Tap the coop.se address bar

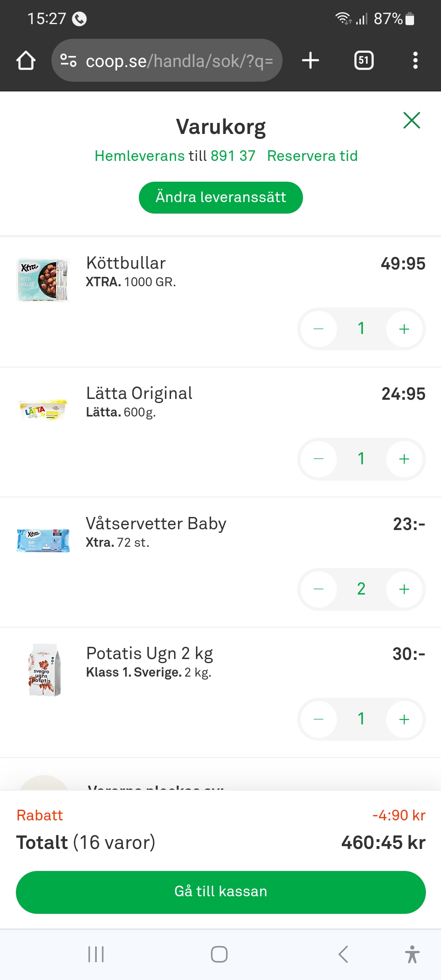click(179, 61)
